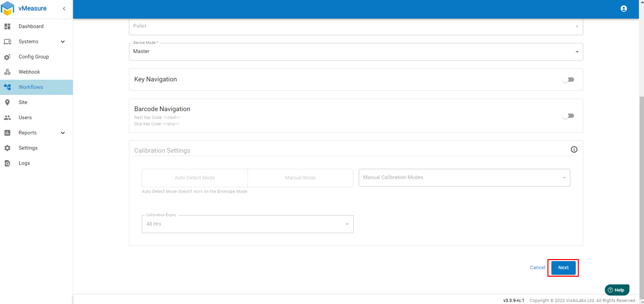Click the Config Group gear icon
Viewport: 644px width, 304px height.
tap(7, 57)
